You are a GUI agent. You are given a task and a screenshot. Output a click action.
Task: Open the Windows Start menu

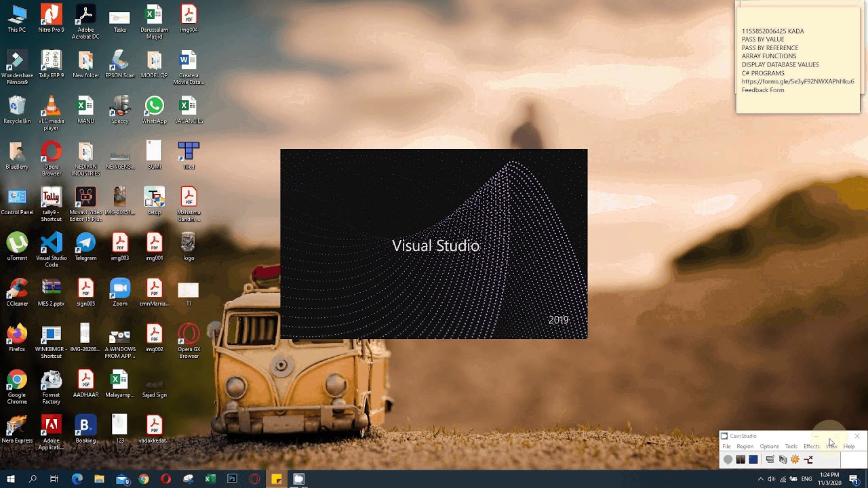(x=11, y=479)
